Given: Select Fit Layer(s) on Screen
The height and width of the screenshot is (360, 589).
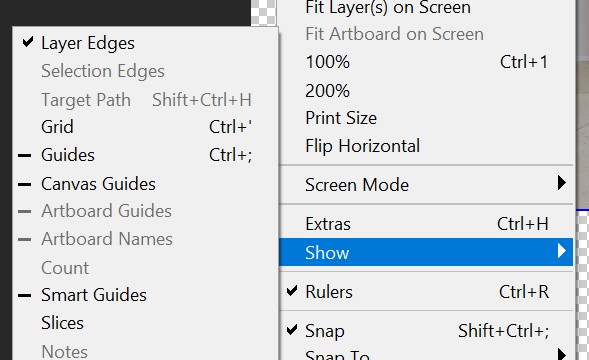Looking at the screenshot, I should click(426, 8).
